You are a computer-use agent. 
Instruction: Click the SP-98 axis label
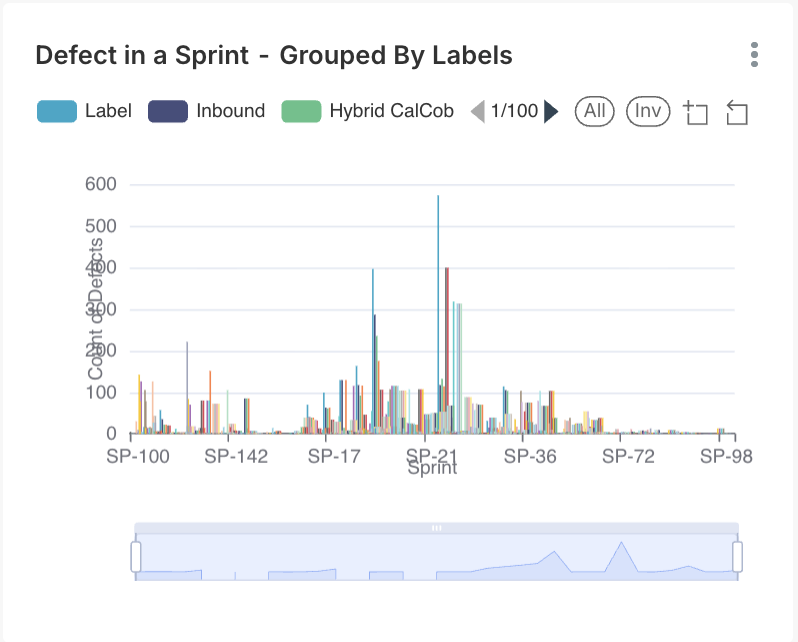click(726, 456)
